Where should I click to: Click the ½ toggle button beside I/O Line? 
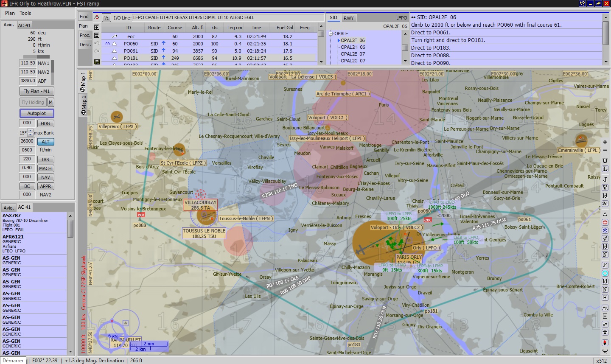(x=107, y=17)
